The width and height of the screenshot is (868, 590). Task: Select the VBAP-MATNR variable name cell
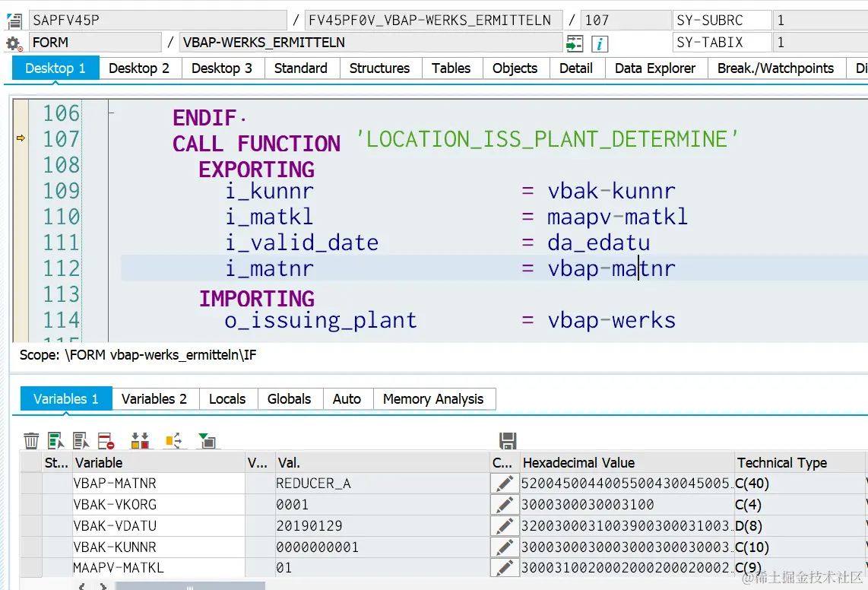click(x=159, y=484)
